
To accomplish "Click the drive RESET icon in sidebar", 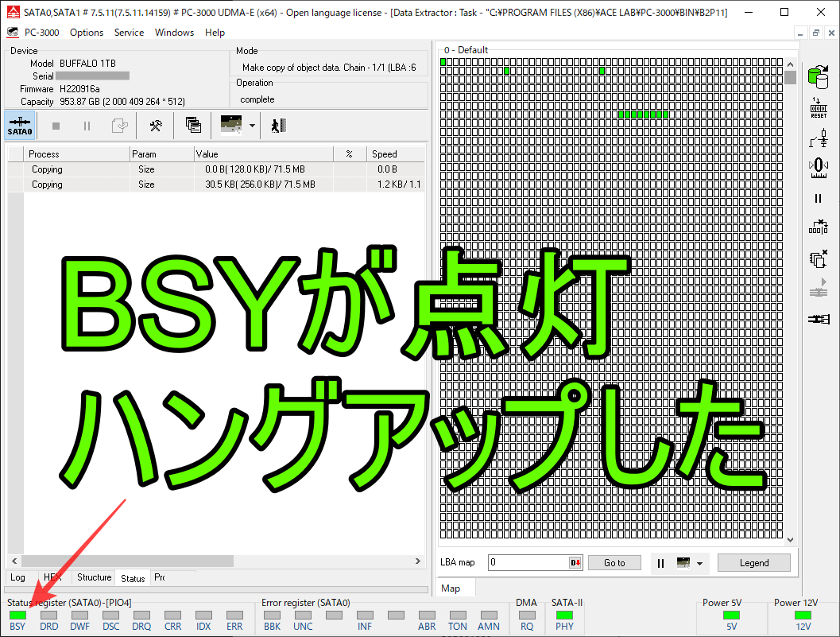I will coord(818,107).
